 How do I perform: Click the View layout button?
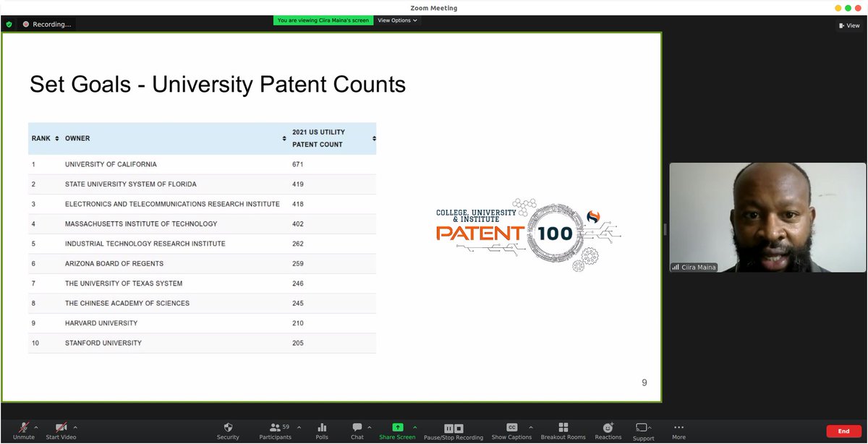click(849, 25)
